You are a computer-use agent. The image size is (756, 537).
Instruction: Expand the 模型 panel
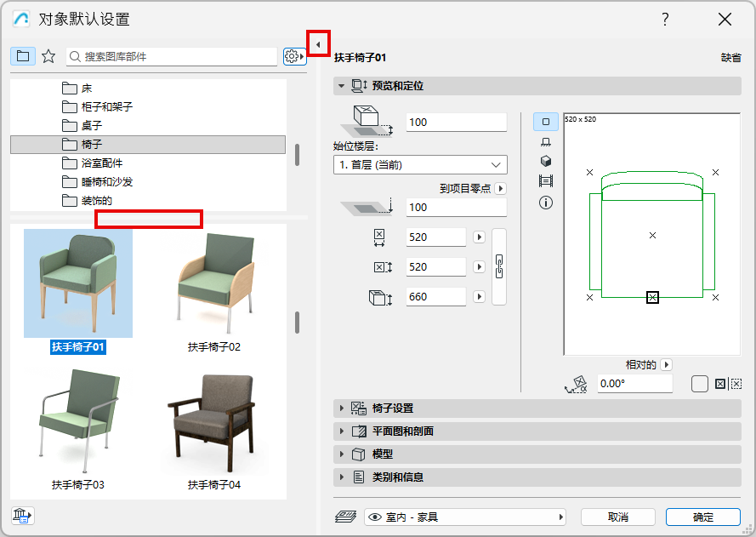click(537, 454)
